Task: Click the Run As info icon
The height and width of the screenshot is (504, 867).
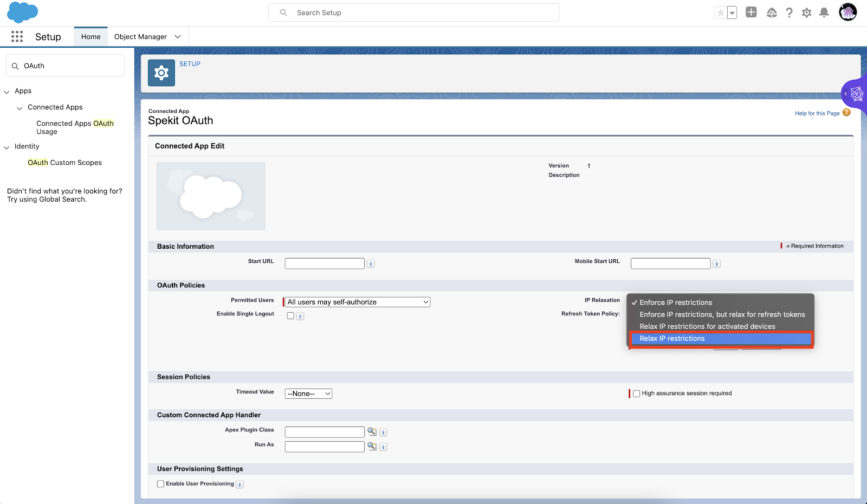Action: pyautogui.click(x=383, y=447)
